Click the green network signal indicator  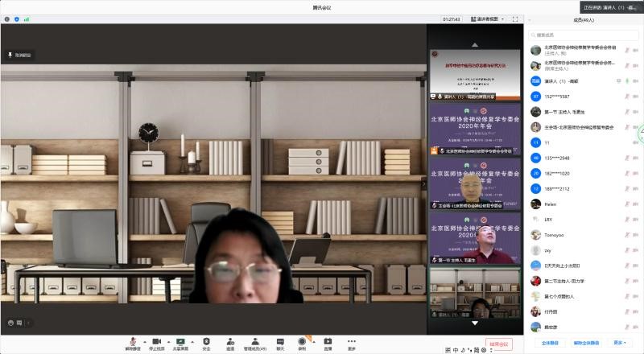tap(26, 19)
